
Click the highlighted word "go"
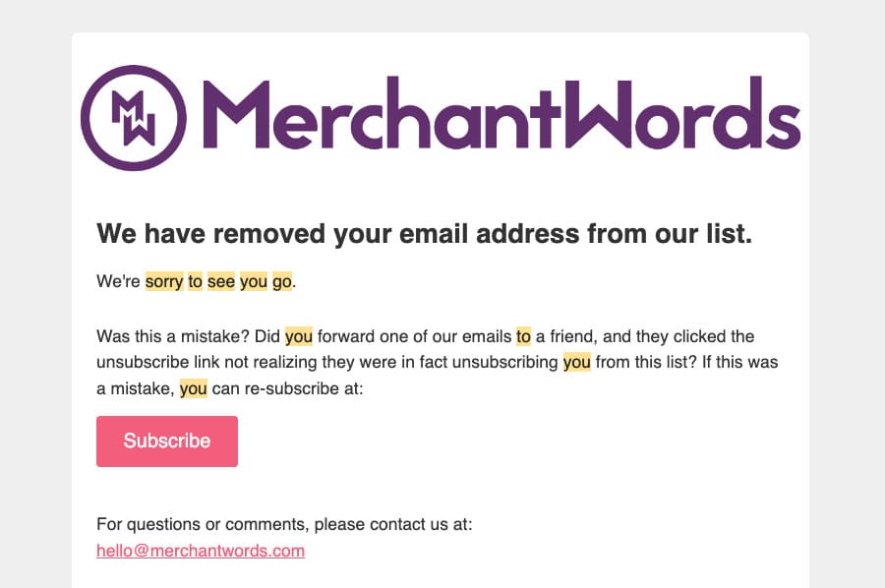pyautogui.click(x=282, y=282)
